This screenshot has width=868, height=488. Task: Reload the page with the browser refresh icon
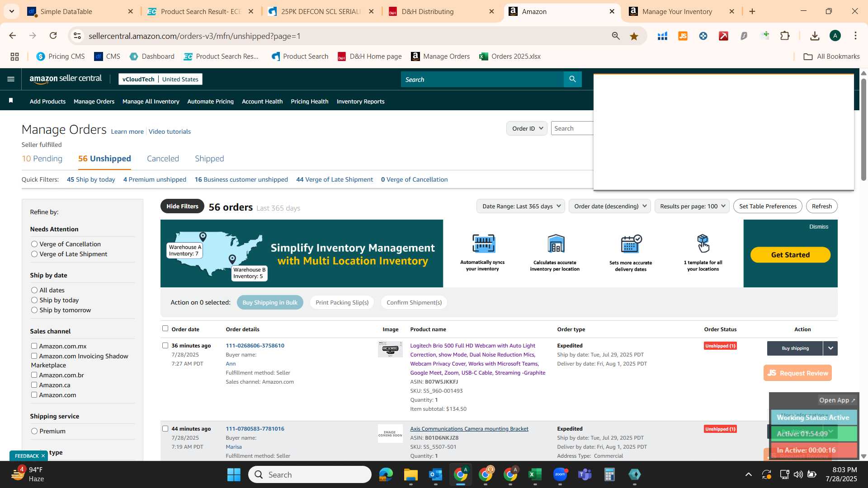(x=53, y=36)
